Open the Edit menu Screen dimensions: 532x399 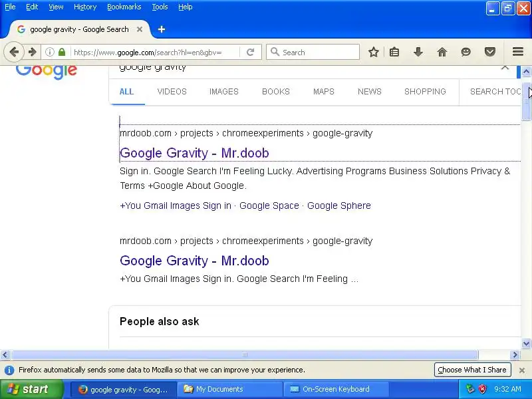pos(32,7)
